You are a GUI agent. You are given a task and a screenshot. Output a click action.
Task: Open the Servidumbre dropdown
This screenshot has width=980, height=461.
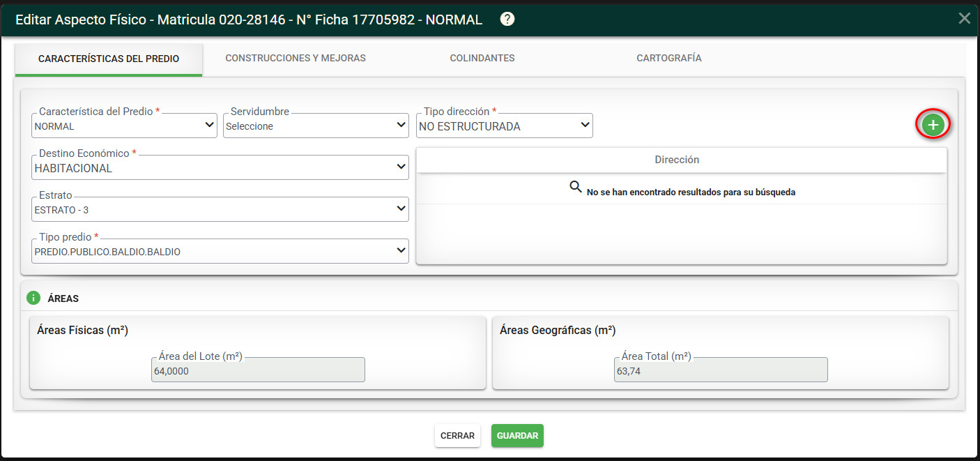[x=316, y=126]
